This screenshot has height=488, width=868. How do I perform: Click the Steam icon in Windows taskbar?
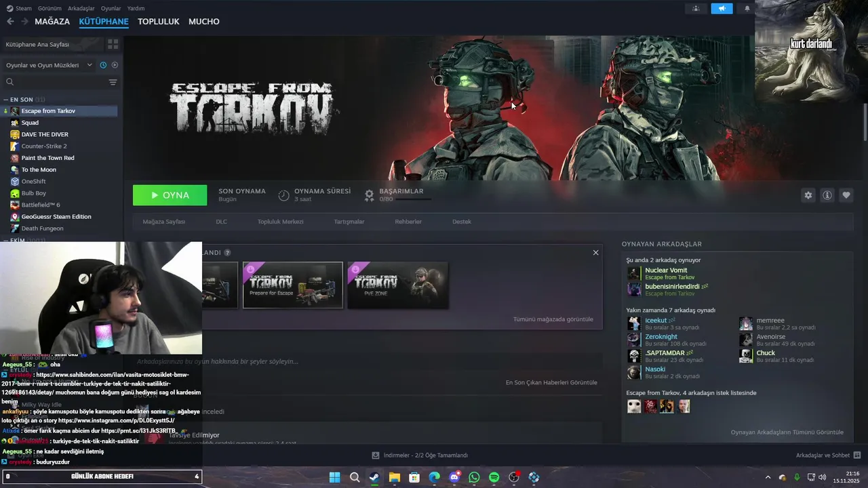pos(374,477)
